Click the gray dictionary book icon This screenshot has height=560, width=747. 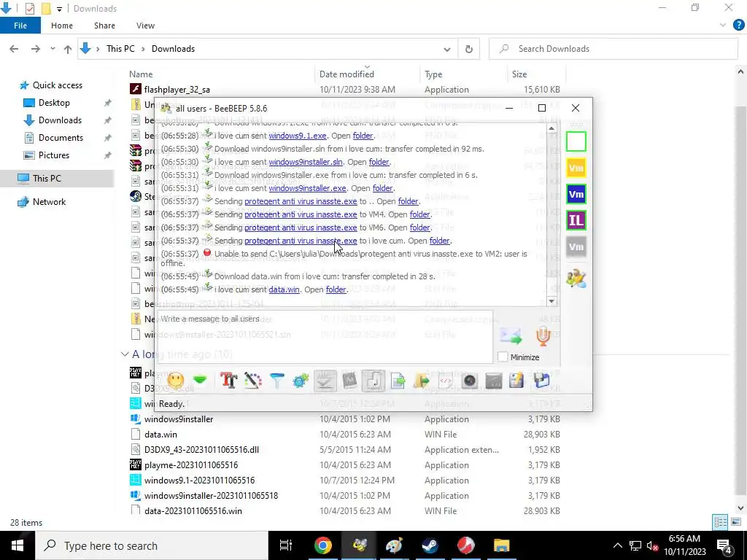coord(349,381)
